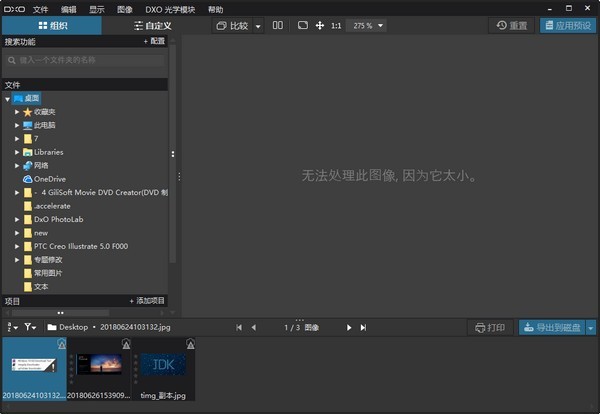The height and width of the screenshot is (414, 600).
Task: Click the Desktop folder path icon
Action: click(x=52, y=327)
